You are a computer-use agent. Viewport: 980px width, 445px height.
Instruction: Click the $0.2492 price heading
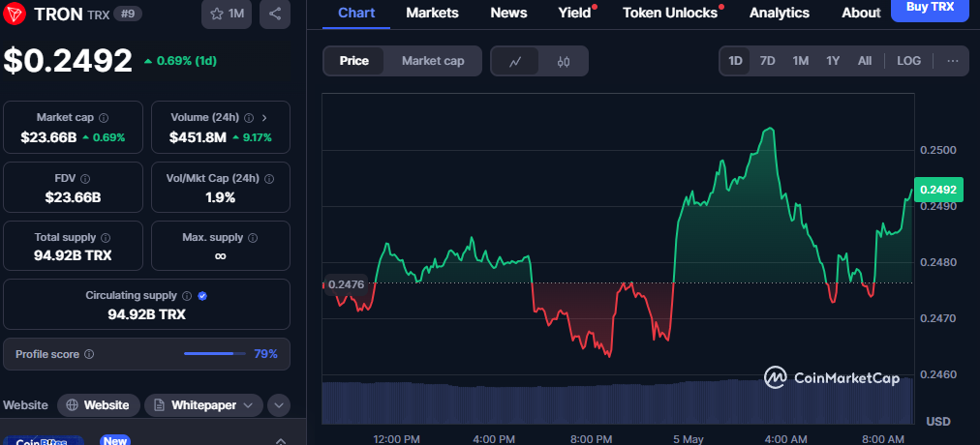pos(68,61)
